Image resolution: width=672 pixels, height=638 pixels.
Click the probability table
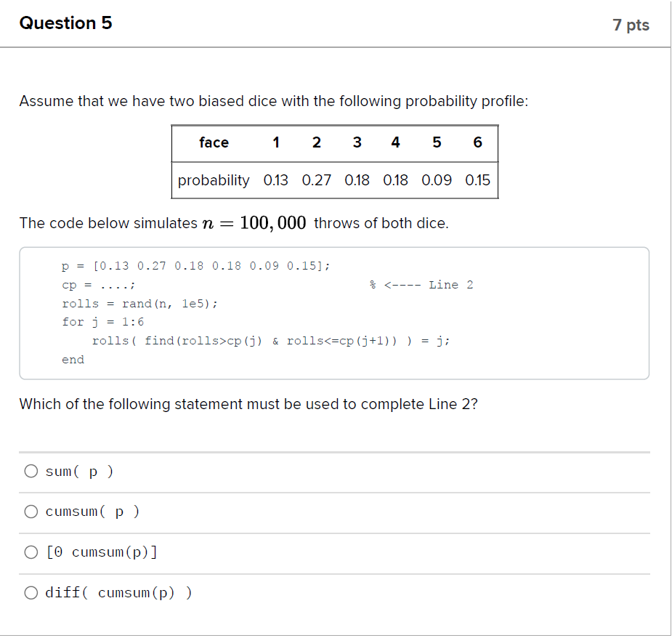click(x=334, y=161)
